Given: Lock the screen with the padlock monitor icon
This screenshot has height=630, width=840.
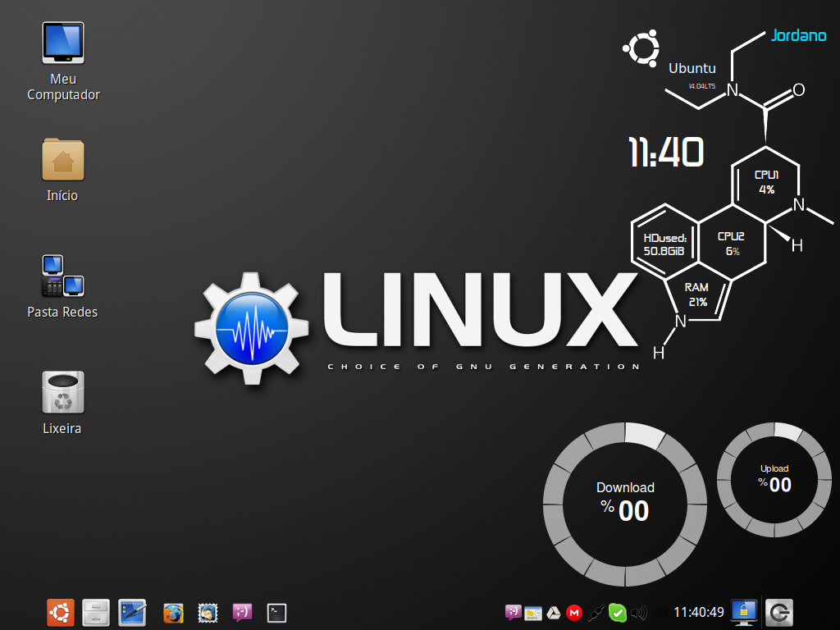Looking at the screenshot, I should click(743, 613).
